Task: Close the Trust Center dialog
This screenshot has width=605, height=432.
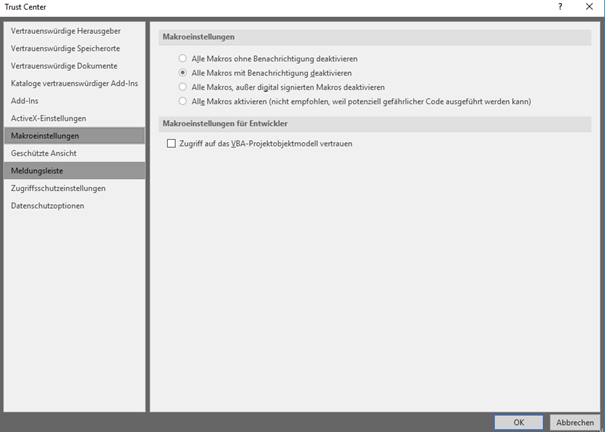Action: 589,7
